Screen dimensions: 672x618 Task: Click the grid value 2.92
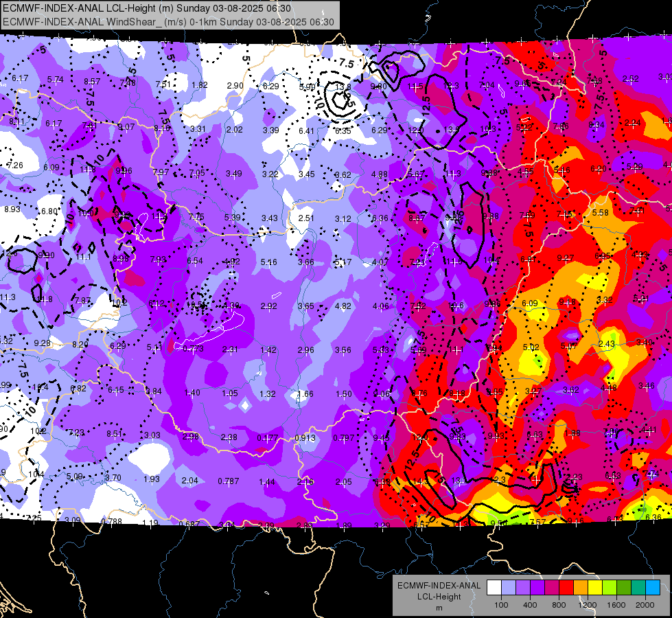point(268,306)
